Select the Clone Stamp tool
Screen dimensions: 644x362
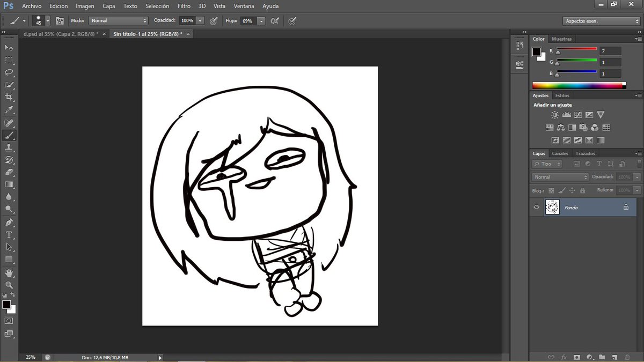point(9,147)
